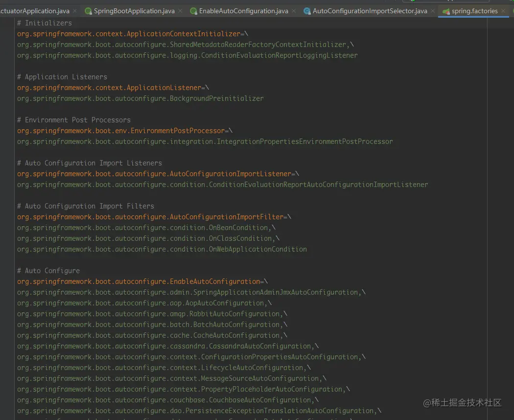Close the spring.factories tab
Viewport: 514px width, 420px height.
[x=503, y=11]
